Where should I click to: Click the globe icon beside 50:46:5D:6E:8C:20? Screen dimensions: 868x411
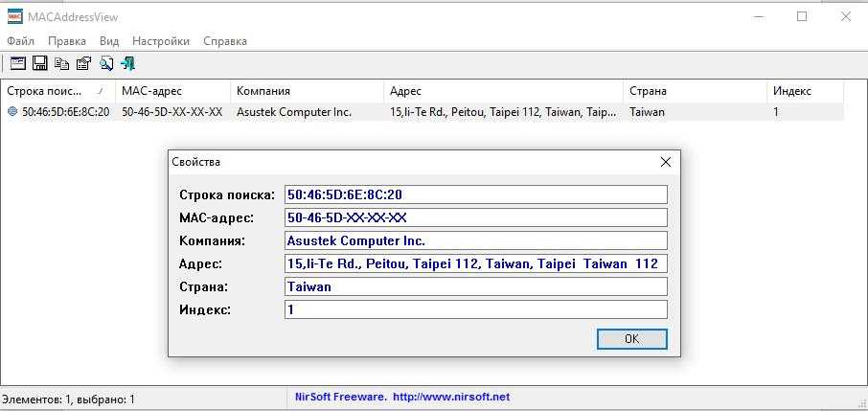click(x=12, y=112)
